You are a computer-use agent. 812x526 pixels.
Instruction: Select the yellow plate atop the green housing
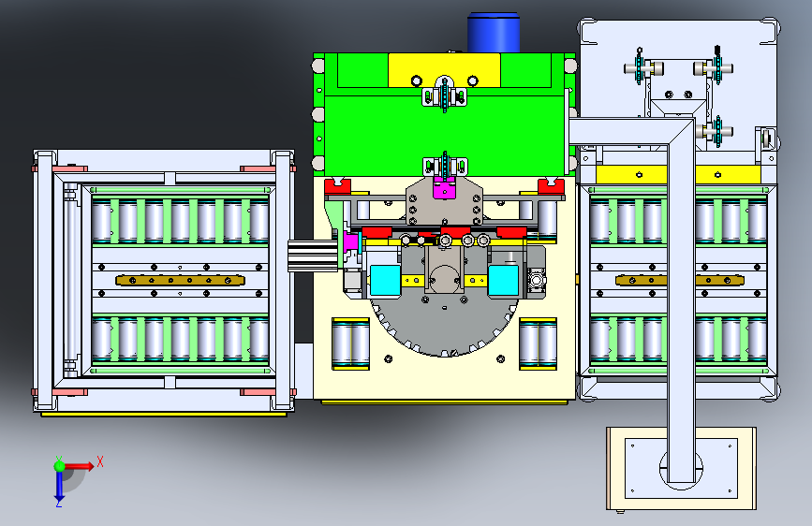click(x=444, y=70)
